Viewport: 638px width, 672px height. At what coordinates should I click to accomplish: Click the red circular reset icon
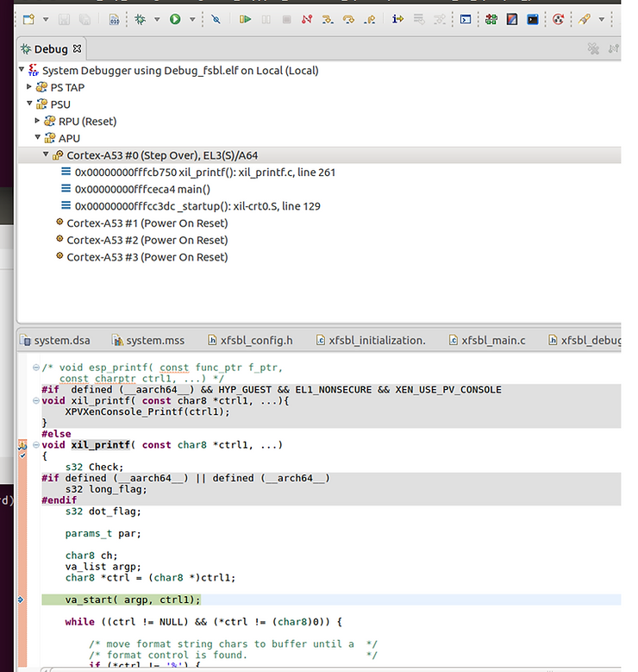pyautogui.click(x=558, y=19)
